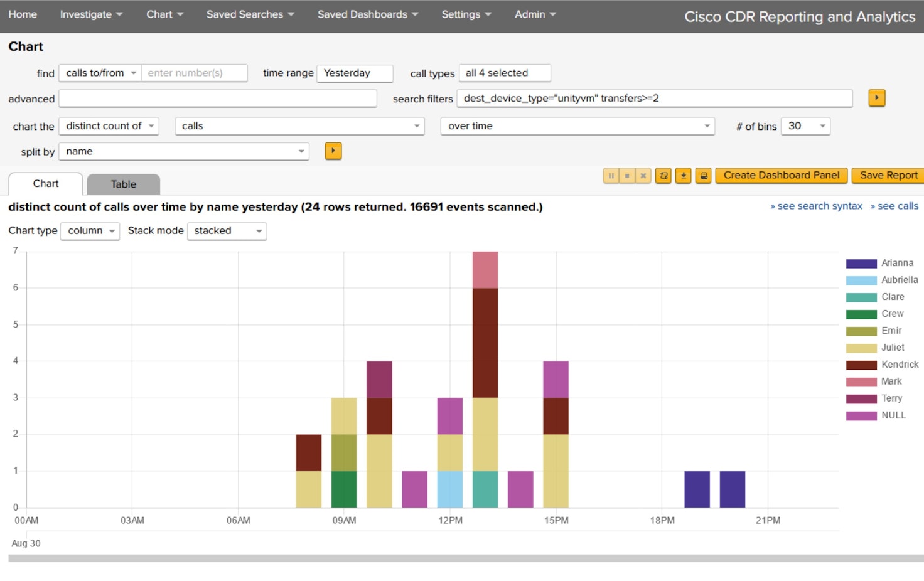Click the search filters input field
This screenshot has width=924, height=581.
(x=655, y=98)
